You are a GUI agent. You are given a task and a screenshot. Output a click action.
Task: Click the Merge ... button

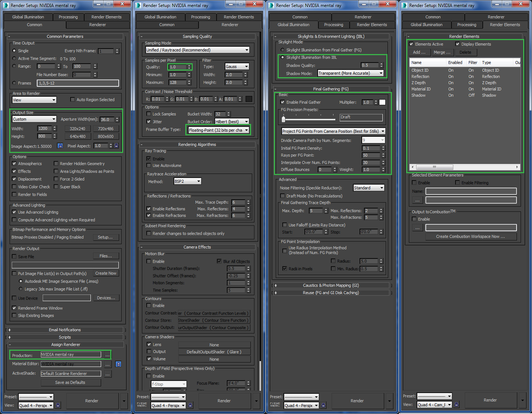tap(442, 52)
